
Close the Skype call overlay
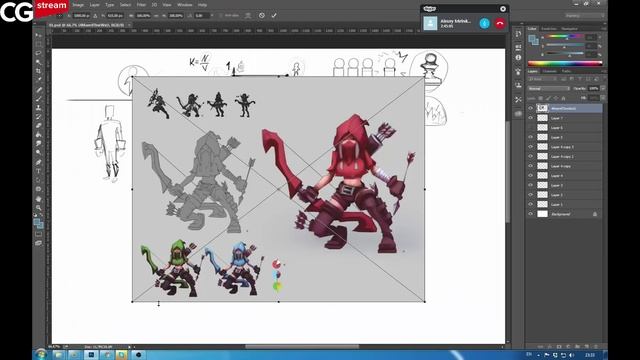pos(503,9)
